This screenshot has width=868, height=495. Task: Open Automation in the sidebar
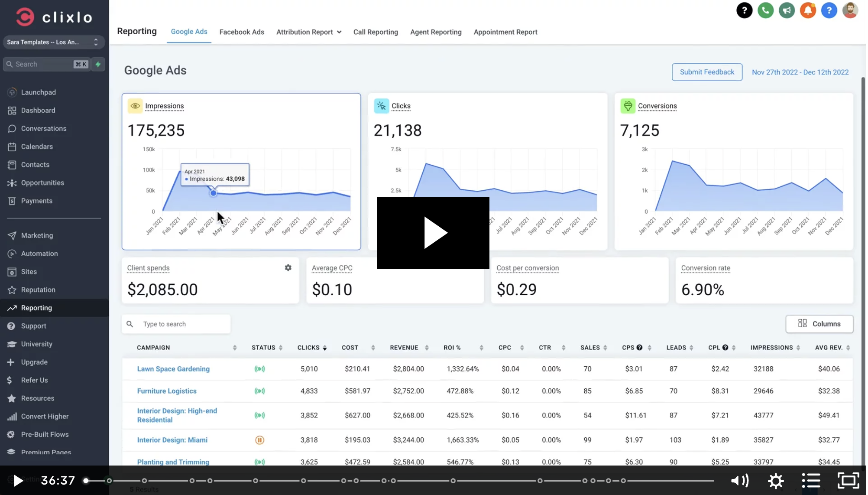[39, 254]
